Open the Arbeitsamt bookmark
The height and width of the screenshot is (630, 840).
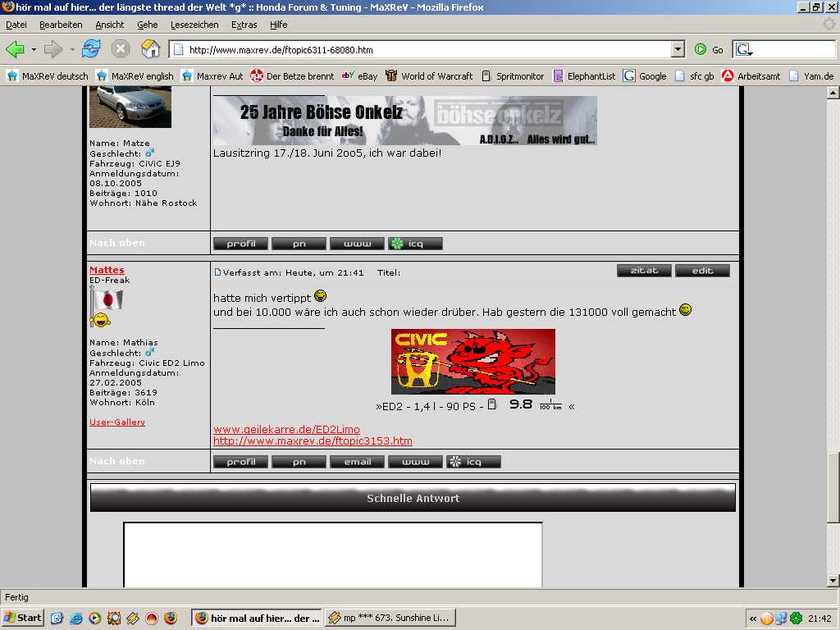[x=751, y=76]
